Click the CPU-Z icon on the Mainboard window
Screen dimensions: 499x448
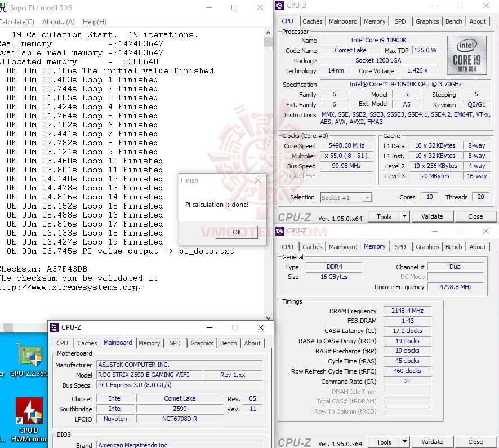coord(54,327)
